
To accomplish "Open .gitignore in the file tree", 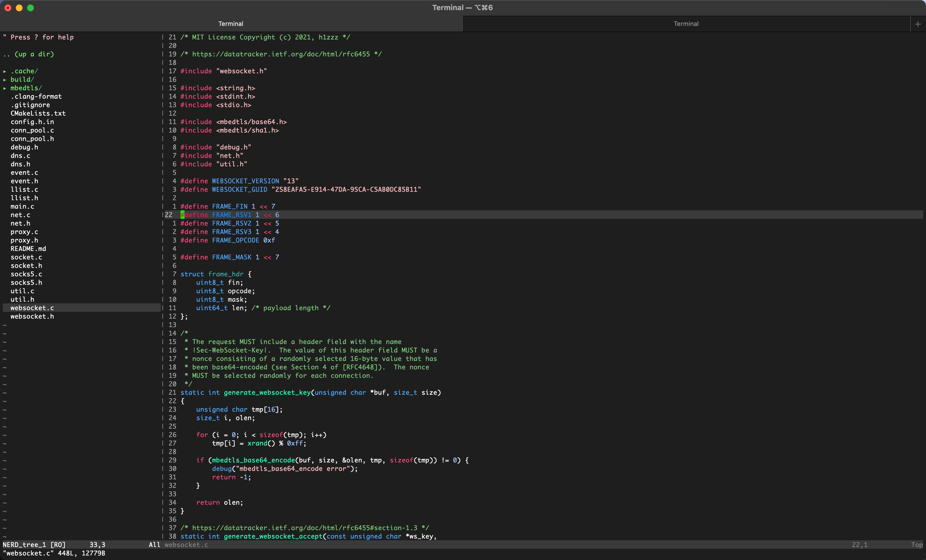I will (30, 105).
